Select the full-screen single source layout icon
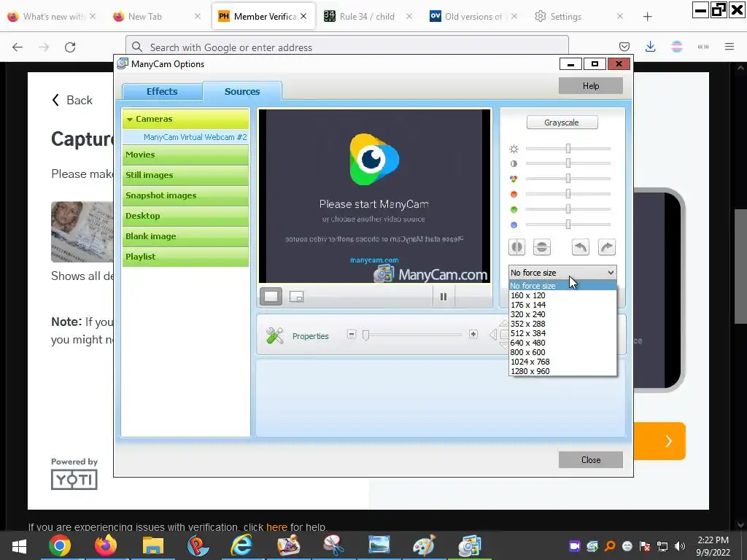The height and width of the screenshot is (560, 747). coord(271,297)
